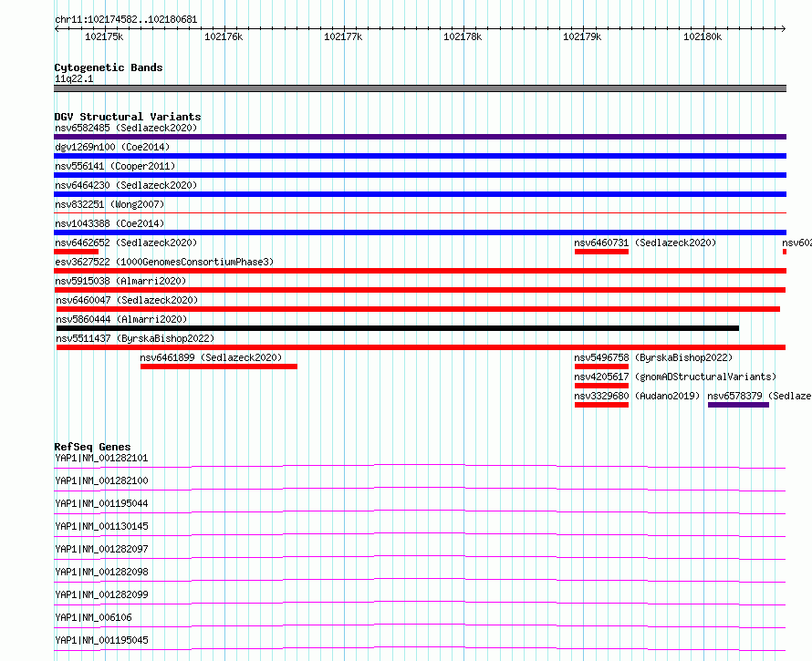
Task: Click the gray 11q22.1 cytogenetic band bar
Action: pos(420,88)
